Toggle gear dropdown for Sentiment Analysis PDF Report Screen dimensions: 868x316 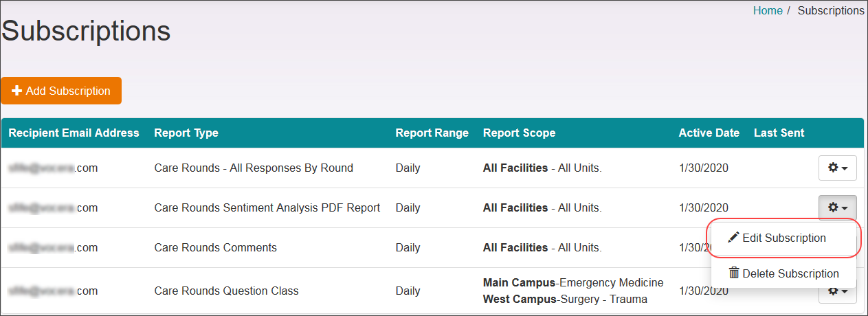(x=837, y=207)
